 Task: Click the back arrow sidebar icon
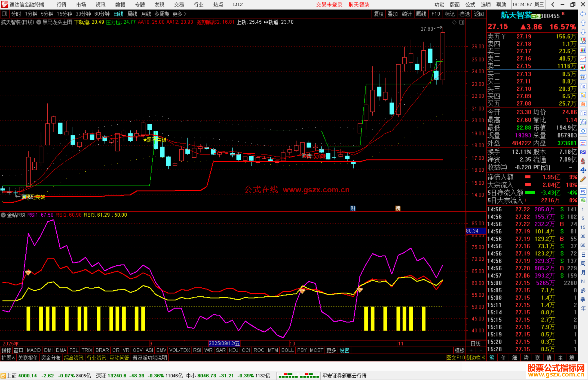583,14
